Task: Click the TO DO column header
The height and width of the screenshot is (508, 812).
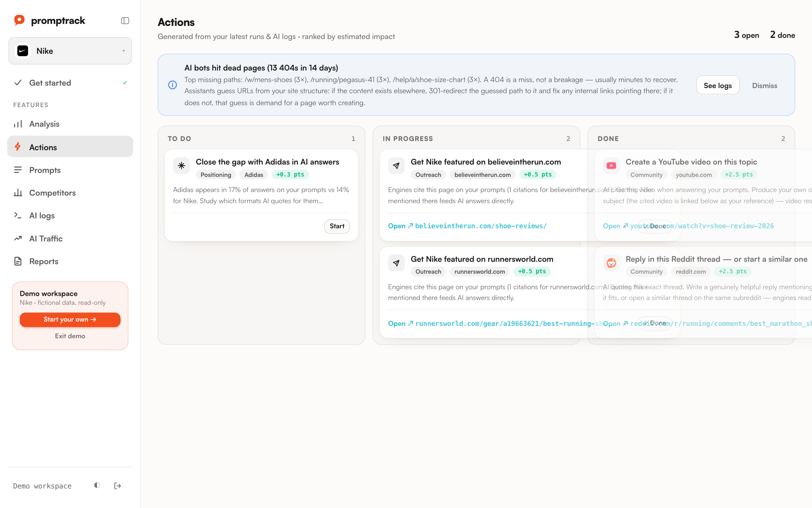Action: pyautogui.click(x=180, y=139)
